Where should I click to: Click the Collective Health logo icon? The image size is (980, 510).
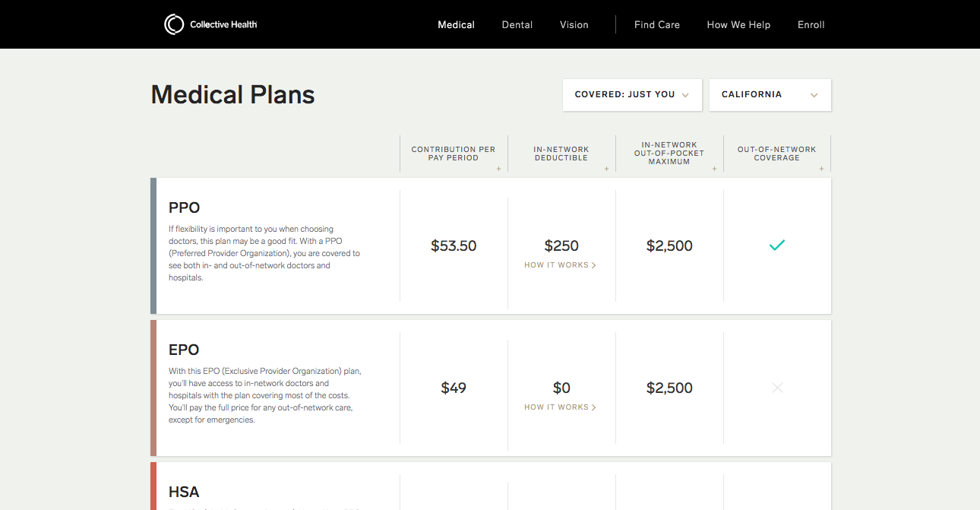point(174,24)
